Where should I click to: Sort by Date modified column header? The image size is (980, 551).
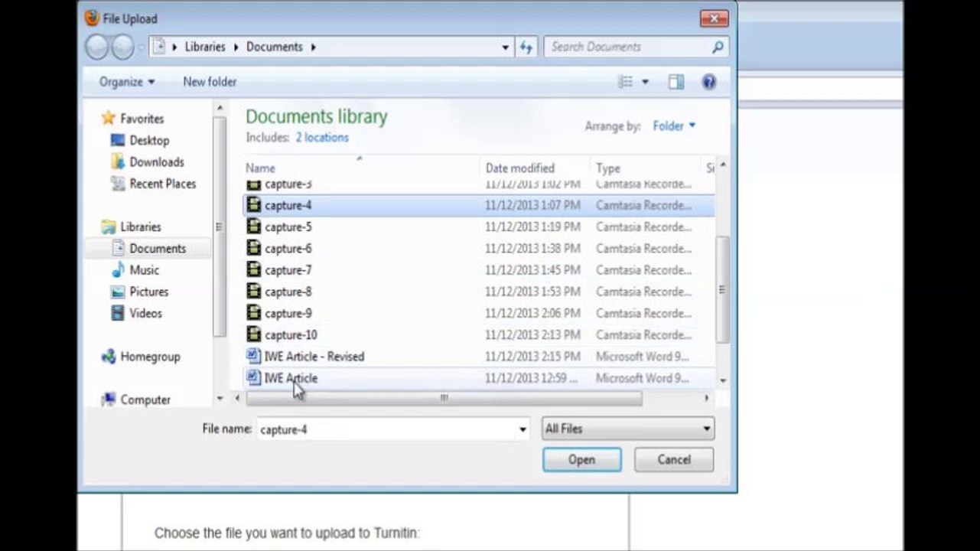tap(520, 168)
